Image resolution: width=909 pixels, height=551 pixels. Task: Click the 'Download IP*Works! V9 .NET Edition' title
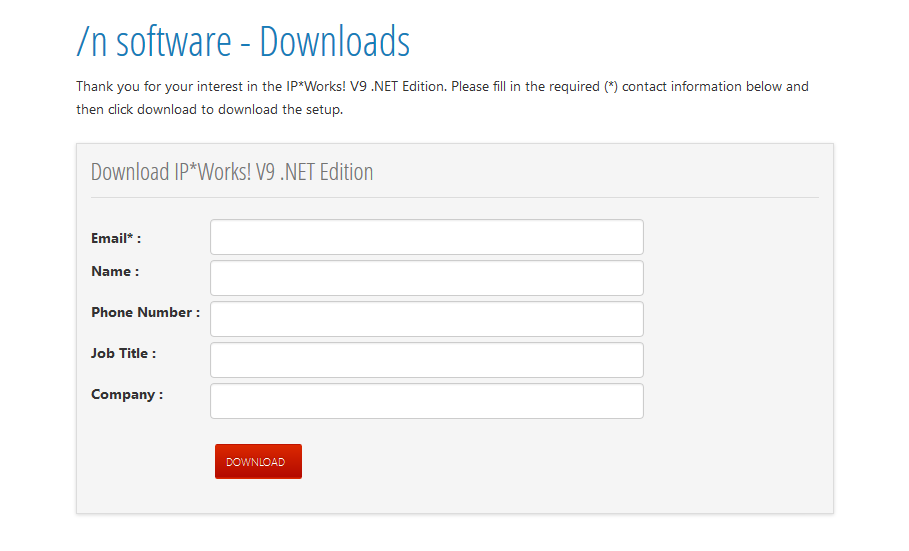[232, 172]
